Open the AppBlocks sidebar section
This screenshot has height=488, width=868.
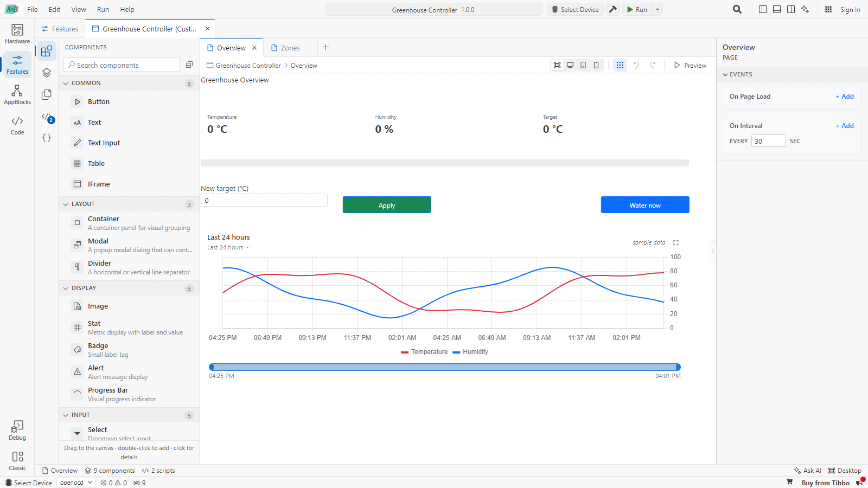[17, 95]
